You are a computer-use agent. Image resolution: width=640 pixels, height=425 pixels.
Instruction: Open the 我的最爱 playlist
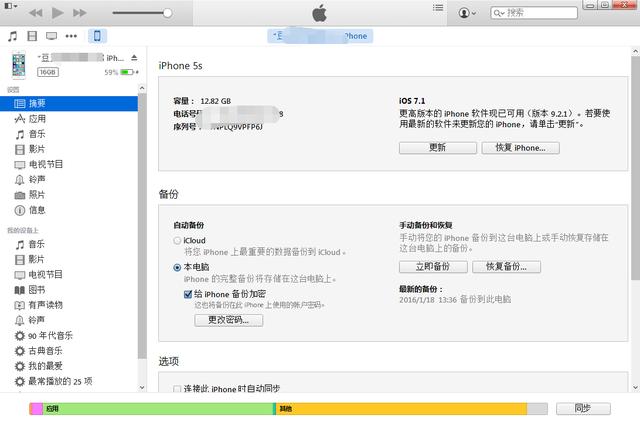coord(69,366)
